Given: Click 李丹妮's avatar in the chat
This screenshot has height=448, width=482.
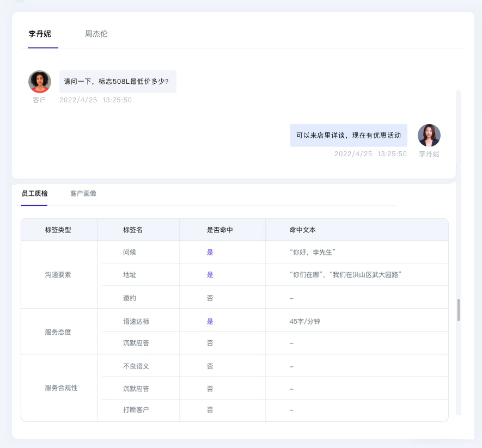Looking at the screenshot, I should click(429, 136).
